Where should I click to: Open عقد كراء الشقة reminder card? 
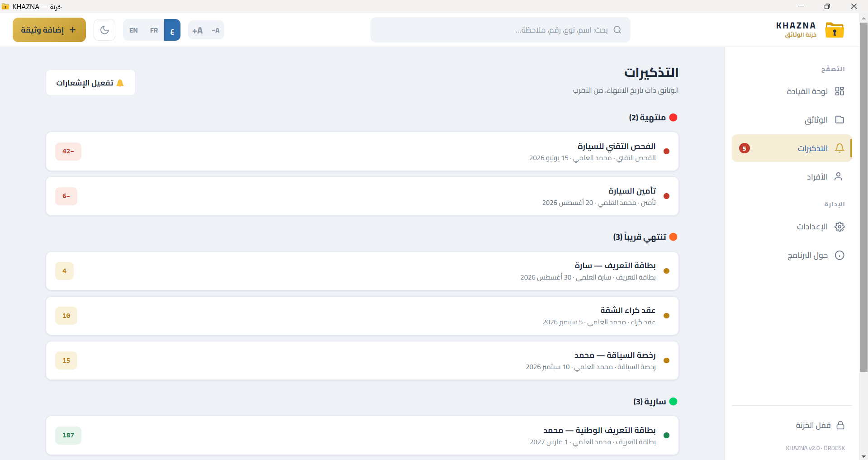[x=362, y=316]
